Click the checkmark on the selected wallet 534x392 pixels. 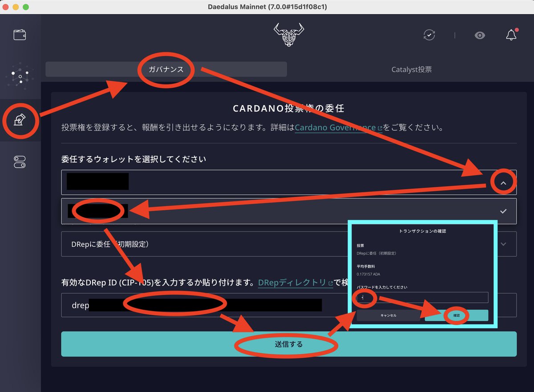pyautogui.click(x=503, y=211)
